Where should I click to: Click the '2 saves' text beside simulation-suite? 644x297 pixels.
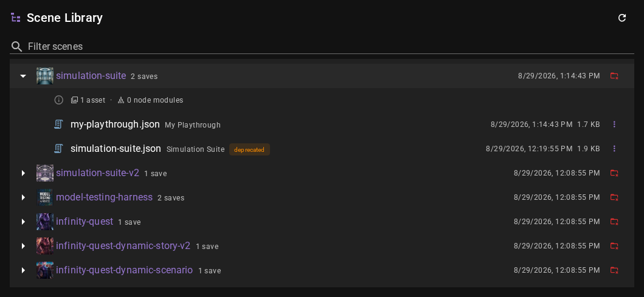tap(144, 77)
